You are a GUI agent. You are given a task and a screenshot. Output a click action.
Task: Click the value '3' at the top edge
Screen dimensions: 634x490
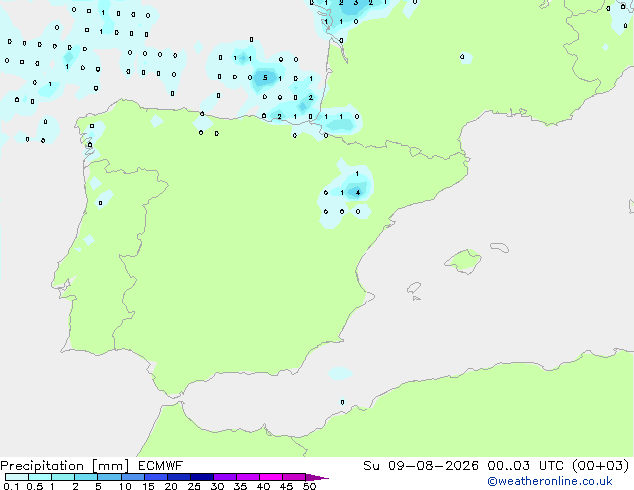tap(356, 3)
